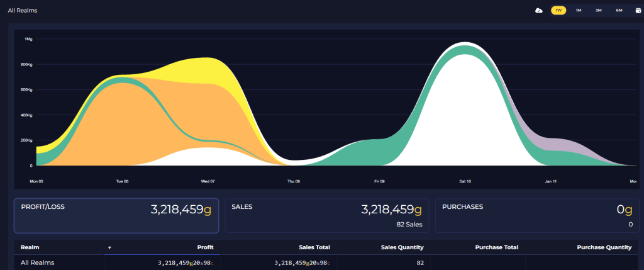Select the Purchases summary card
644x270 pixels.
(536, 216)
